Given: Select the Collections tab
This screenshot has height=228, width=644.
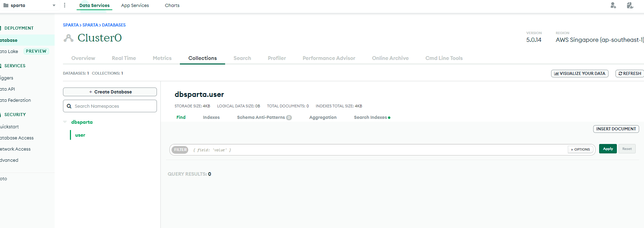Looking at the screenshot, I should pyautogui.click(x=202, y=58).
